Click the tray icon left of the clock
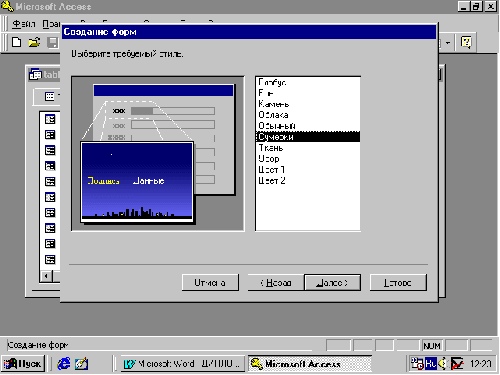 pos(457,364)
